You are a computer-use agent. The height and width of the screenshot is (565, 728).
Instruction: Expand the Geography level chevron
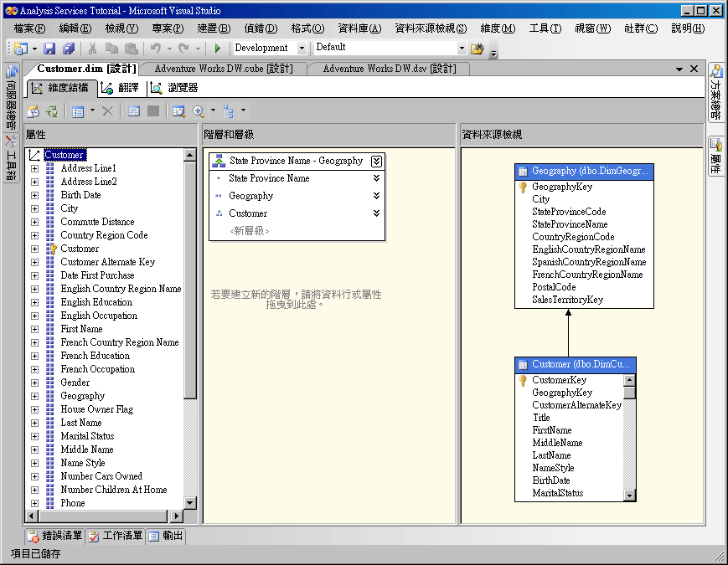[376, 196]
